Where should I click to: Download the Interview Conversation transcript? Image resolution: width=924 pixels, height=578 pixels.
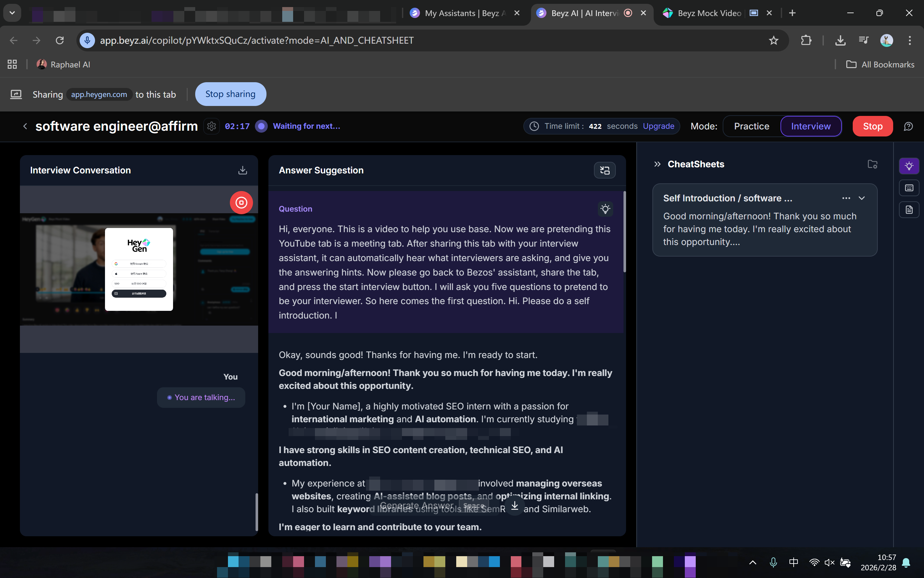tap(242, 170)
